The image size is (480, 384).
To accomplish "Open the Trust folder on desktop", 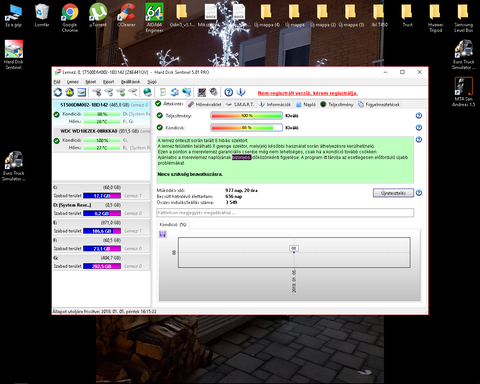I will 407,15.
